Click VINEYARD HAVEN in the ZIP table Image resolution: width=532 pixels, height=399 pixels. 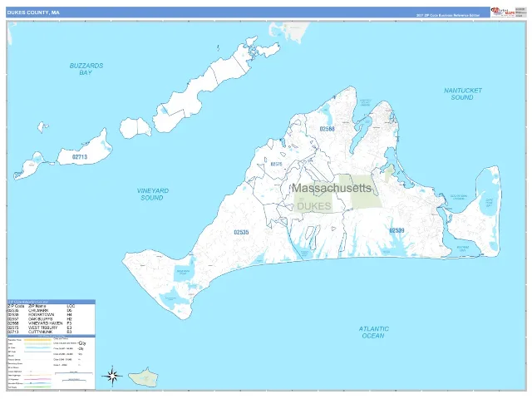coord(46,323)
